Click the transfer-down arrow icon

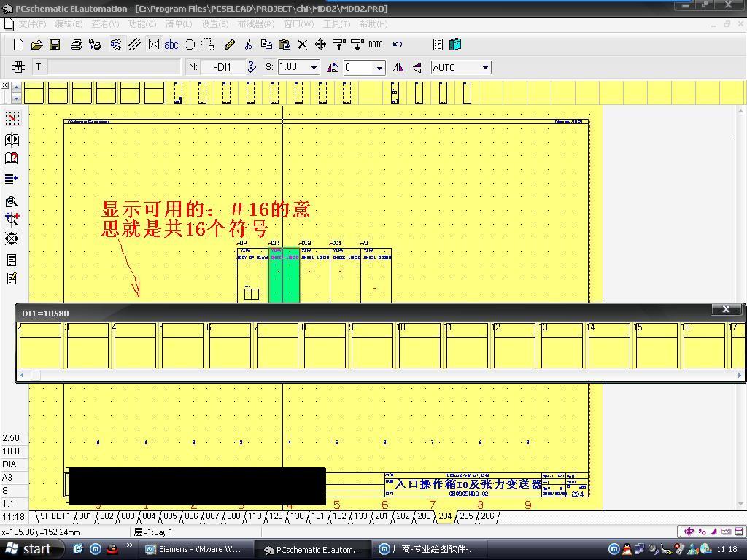357,44
